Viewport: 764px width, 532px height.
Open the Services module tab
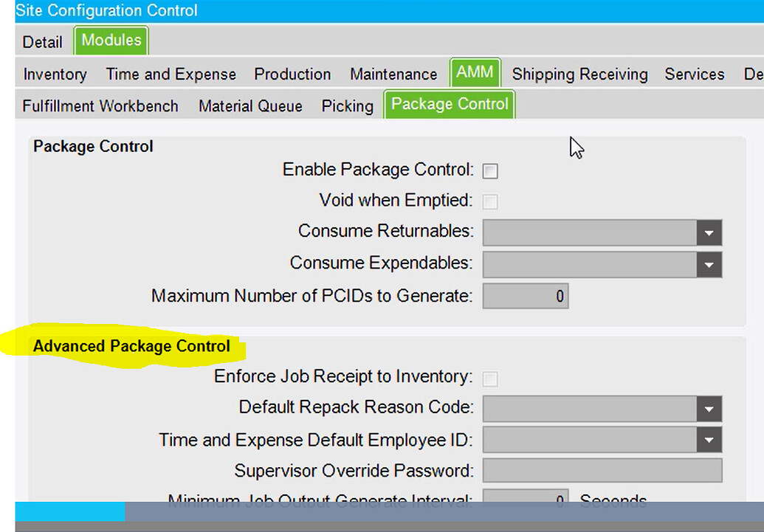click(x=693, y=74)
